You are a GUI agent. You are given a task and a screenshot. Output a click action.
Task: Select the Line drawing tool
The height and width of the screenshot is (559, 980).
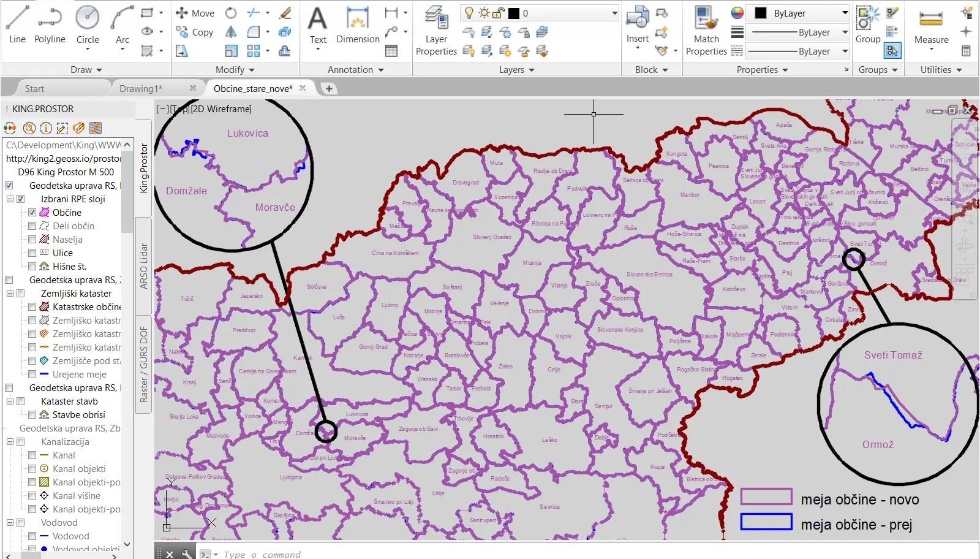[17, 25]
